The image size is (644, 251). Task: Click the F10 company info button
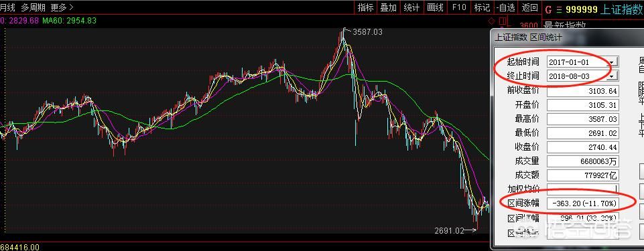459,7
